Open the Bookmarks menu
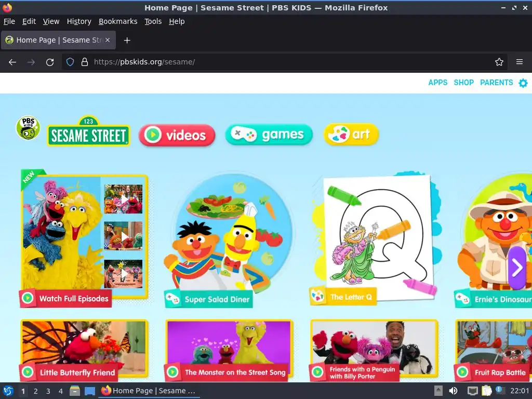Image resolution: width=532 pixels, height=399 pixels. coord(118,21)
